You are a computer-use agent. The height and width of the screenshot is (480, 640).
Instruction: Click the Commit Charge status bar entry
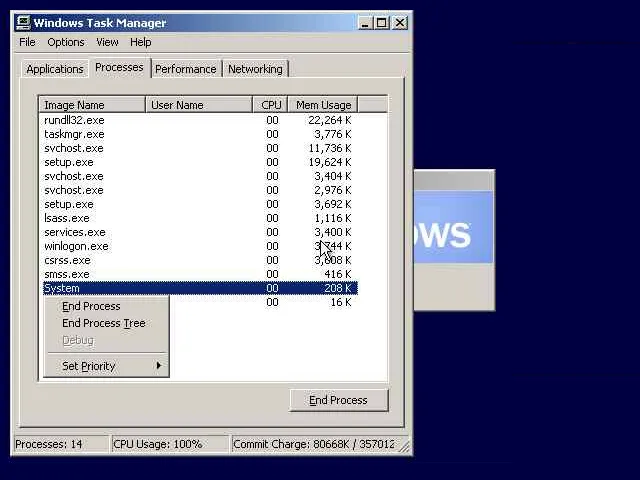pyautogui.click(x=314, y=444)
